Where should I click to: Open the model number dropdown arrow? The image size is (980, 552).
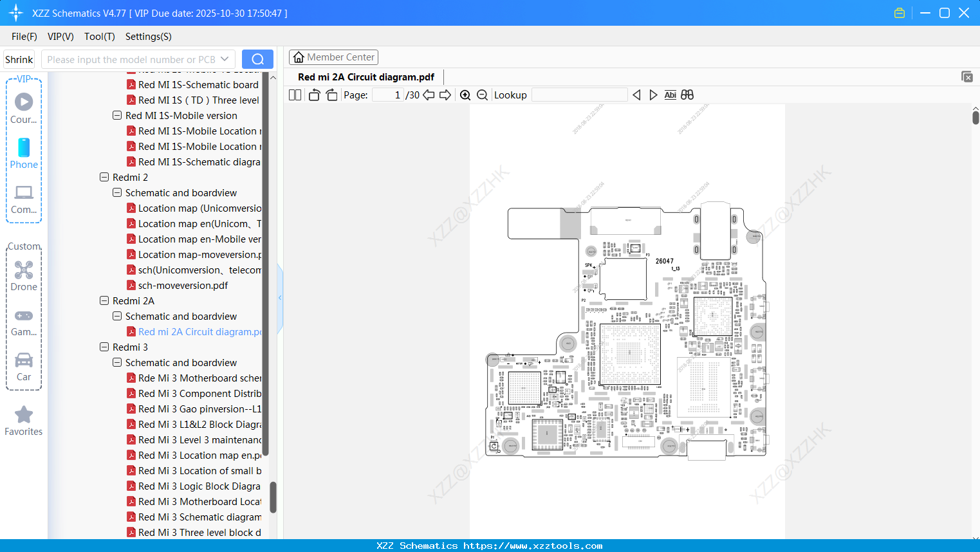pos(225,59)
